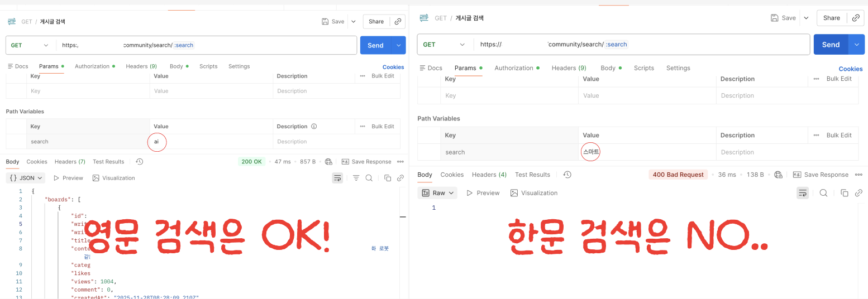
Task: Open Send button arrow menu, left window
Action: pyautogui.click(x=398, y=45)
